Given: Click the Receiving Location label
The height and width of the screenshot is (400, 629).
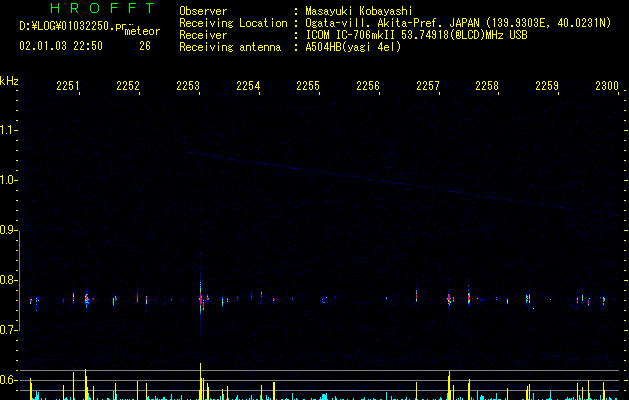Looking at the screenshot, I should coord(233,23).
